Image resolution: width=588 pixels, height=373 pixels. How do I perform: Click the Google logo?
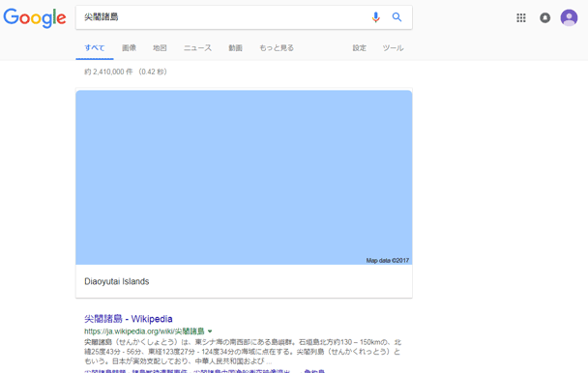coord(35,17)
